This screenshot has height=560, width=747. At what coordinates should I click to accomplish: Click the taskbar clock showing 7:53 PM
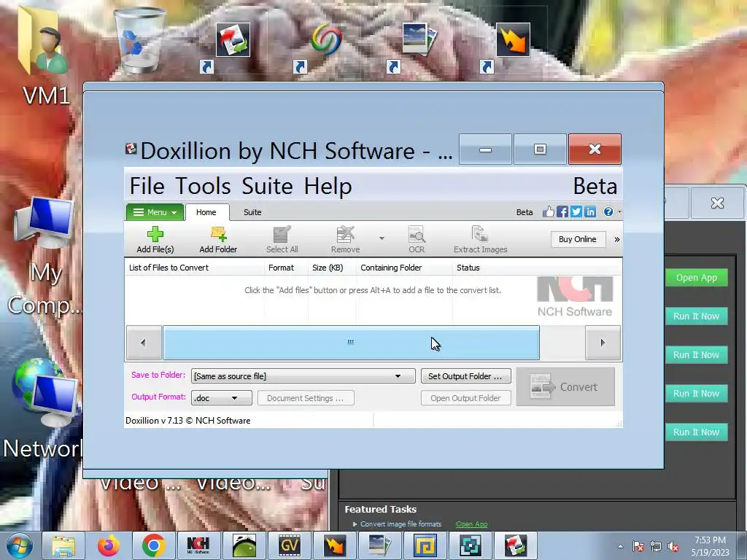point(710,546)
